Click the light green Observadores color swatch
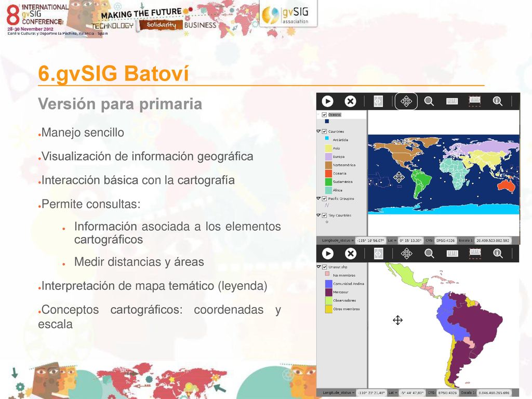This screenshot has width=532, height=399. [x=328, y=301]
